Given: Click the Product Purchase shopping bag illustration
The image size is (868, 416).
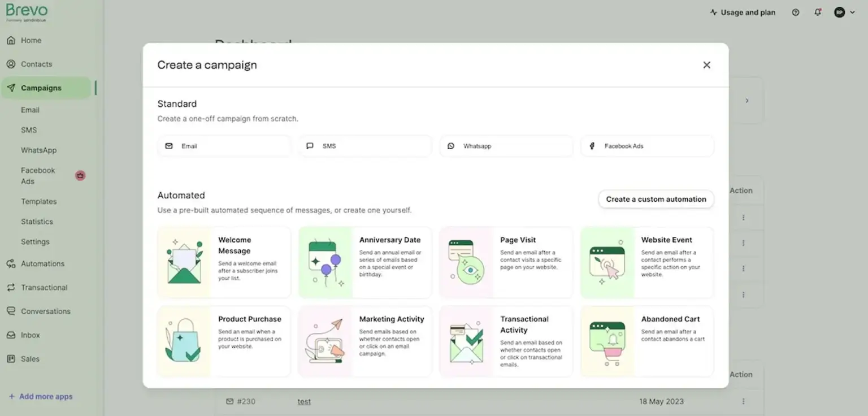Looking at the screenshot, I should 183,342.
